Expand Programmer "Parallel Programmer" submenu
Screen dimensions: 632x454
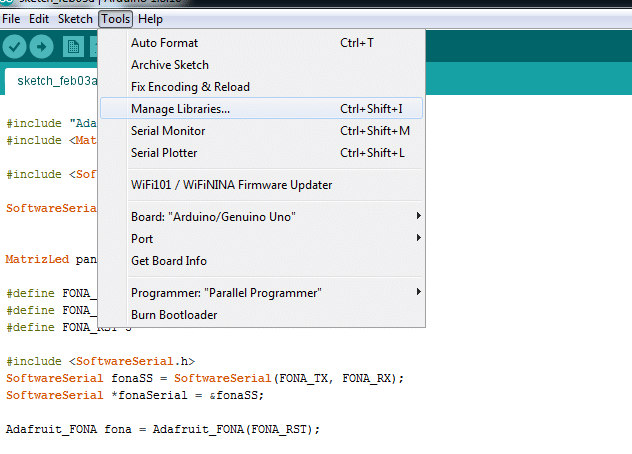click(226, 293)
